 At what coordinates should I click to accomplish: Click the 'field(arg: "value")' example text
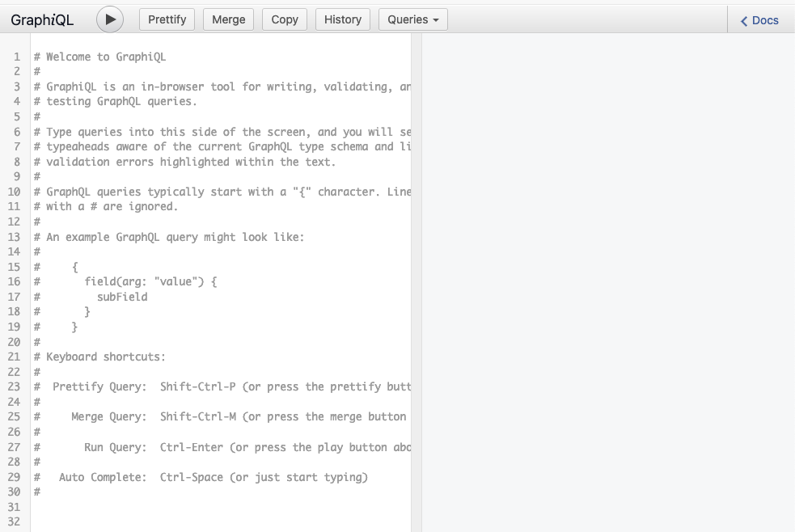pyautogui.click(x=152, y=281)
